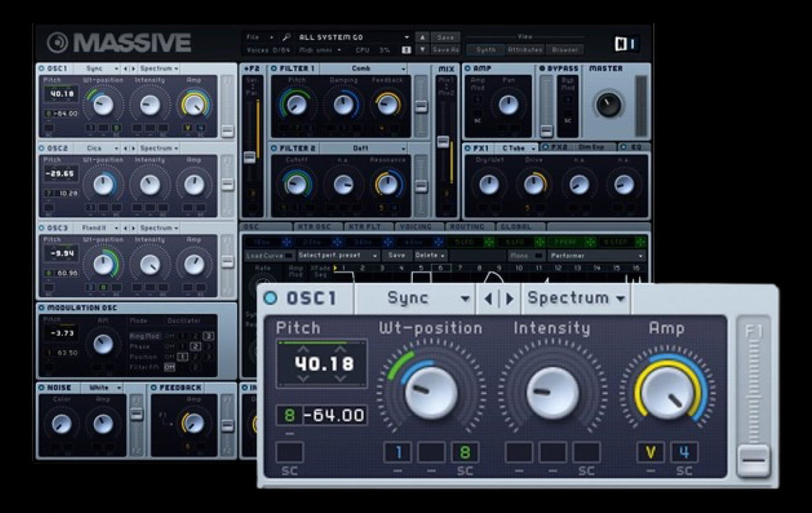Grab the 8STEP green modulation handle
The height and width of the screenshot is (513, 812).
coord(640,242)
